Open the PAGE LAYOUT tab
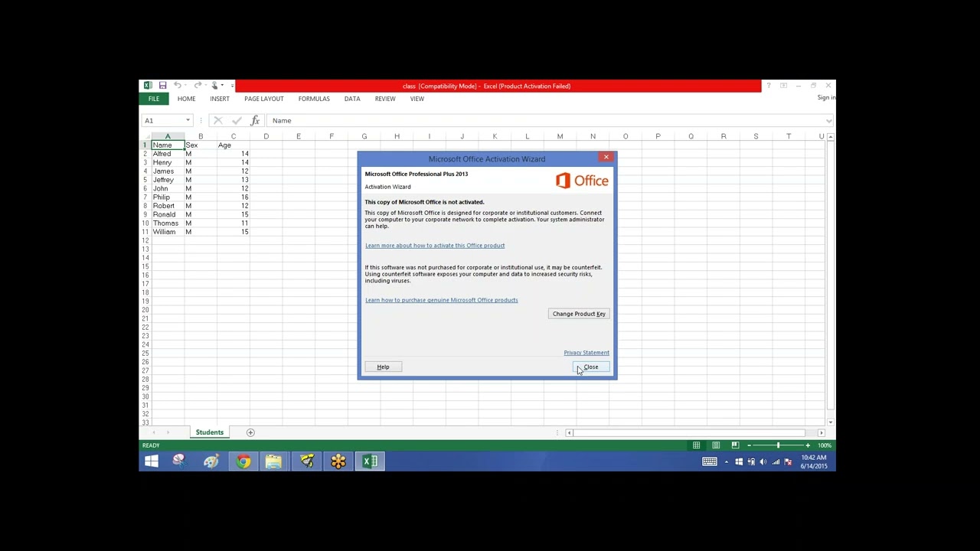980x551 pixels. click(264, 99)
